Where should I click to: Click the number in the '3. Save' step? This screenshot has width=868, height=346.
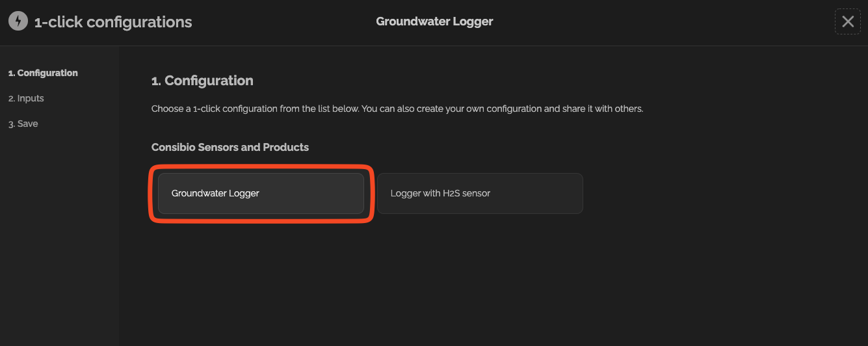click(12, 124)
